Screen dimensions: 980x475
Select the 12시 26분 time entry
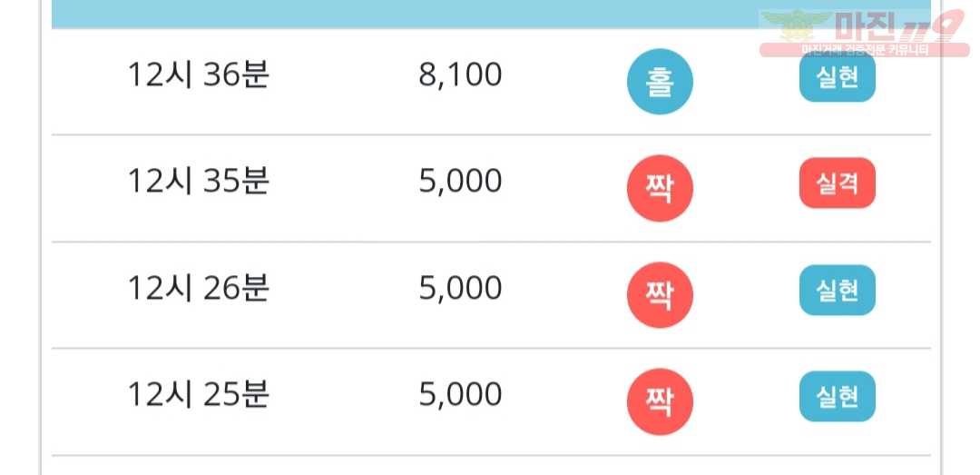pos(198,288)
